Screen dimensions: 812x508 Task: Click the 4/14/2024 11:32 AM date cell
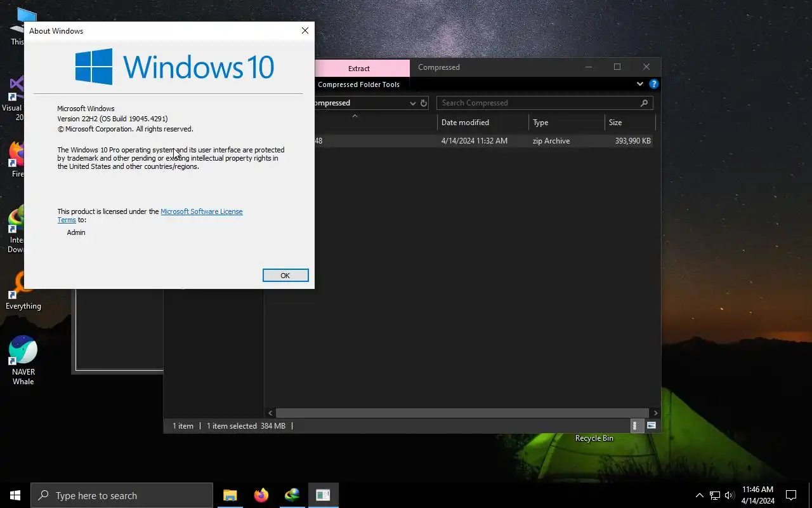(x=475, y=141)
